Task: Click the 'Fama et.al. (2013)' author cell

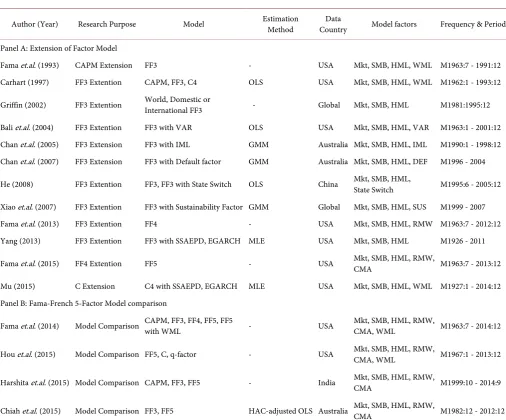Action: point(30,224)
